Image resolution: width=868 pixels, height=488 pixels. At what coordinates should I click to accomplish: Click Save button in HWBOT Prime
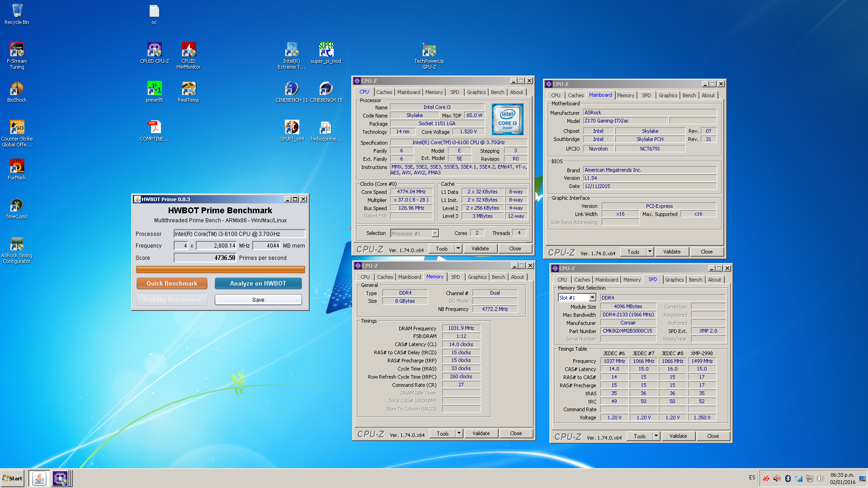(x=258, y=300)
